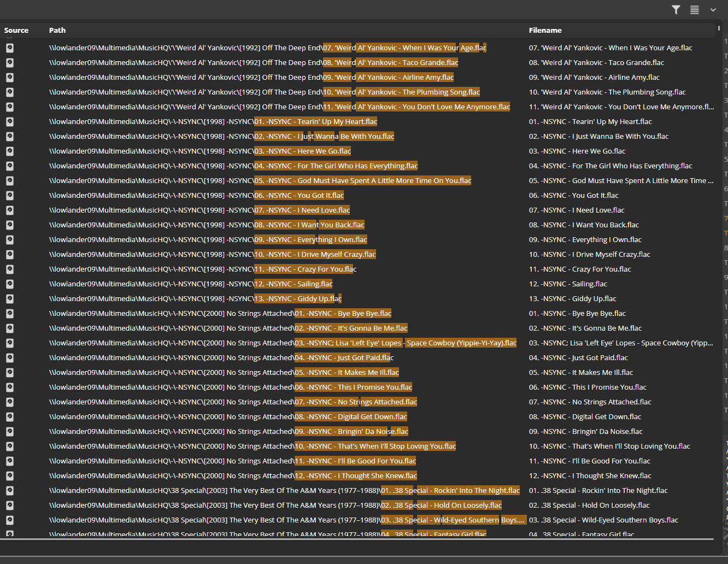
Task: Click source icon for Bye Bye Bye row
Action: click(10, 314)
